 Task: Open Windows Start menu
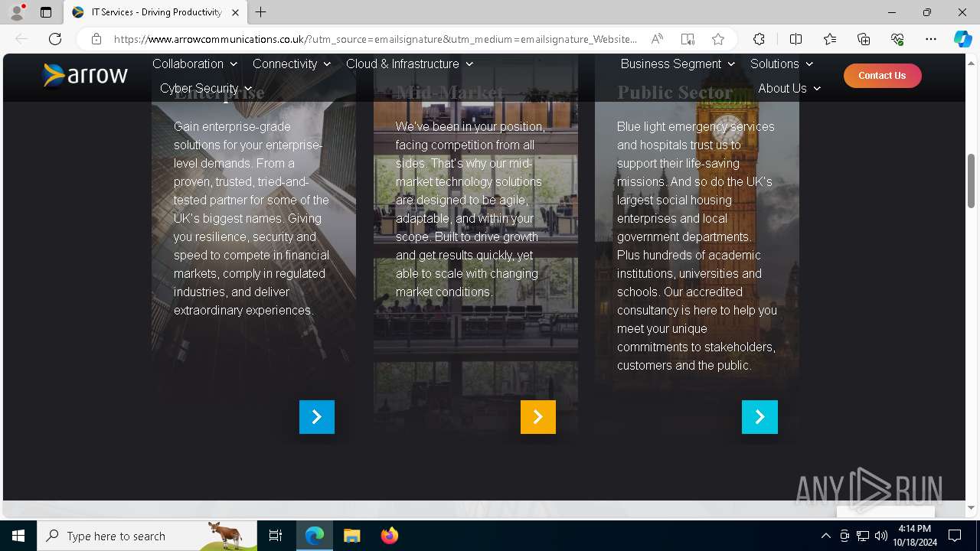(18, 536)
